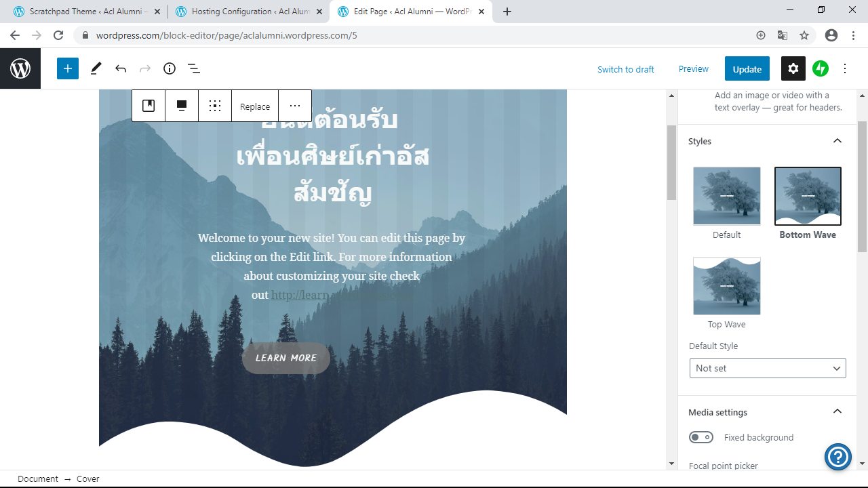Click the Switch to draft link
Viewport: 868px width, 488px height.
625,69
